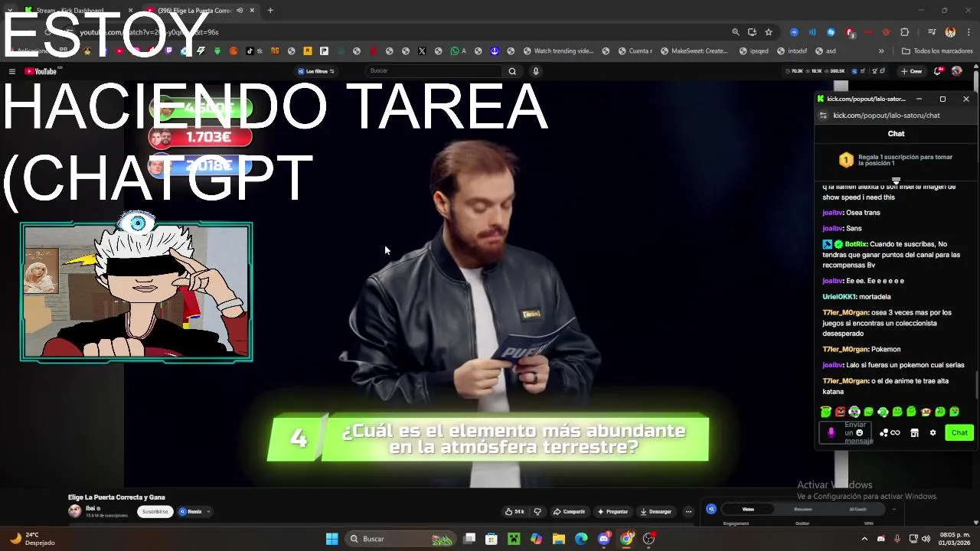Click the Descargar download button
Screen dimensions: 980x551
pyautogui.click(x=656, y=511)
